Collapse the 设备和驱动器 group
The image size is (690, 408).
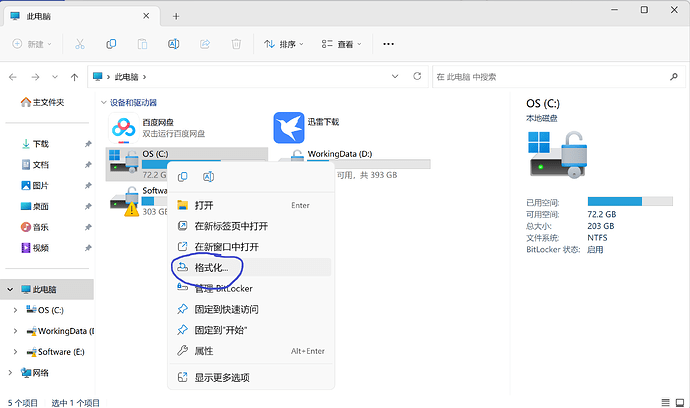[103, 103]
